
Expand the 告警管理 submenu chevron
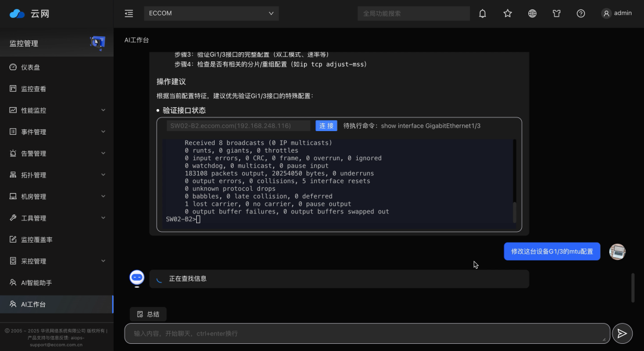[x=103, y=153]
